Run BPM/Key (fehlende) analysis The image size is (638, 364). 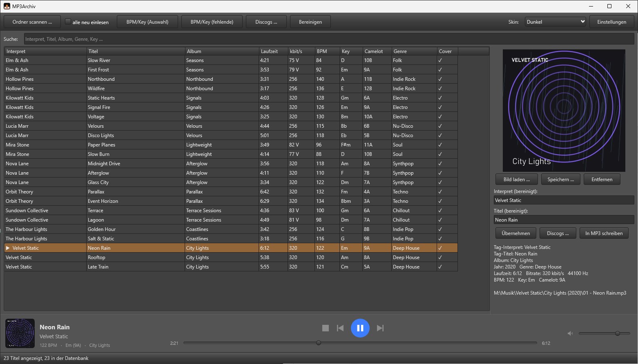tap(212, 22)
